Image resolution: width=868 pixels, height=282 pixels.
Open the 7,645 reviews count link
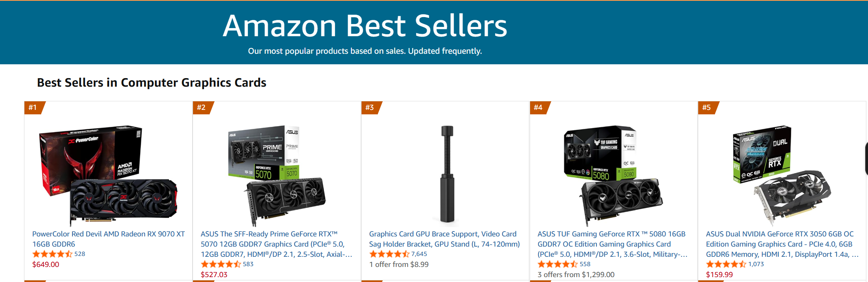click(x=419, y=254)
